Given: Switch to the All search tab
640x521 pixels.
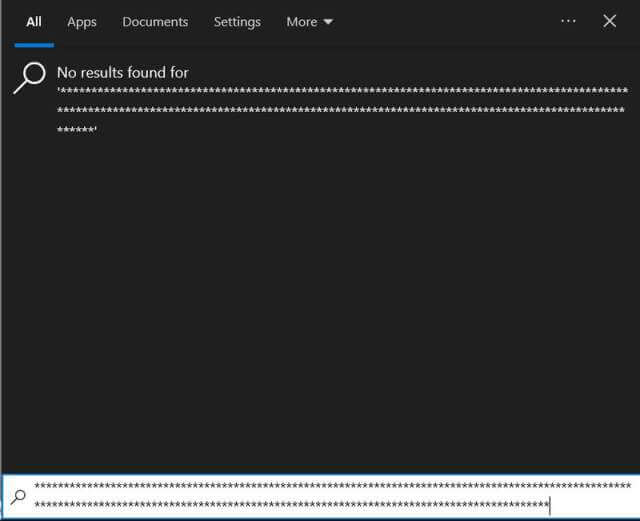Looking at the screenshot, I should point(34,21).
